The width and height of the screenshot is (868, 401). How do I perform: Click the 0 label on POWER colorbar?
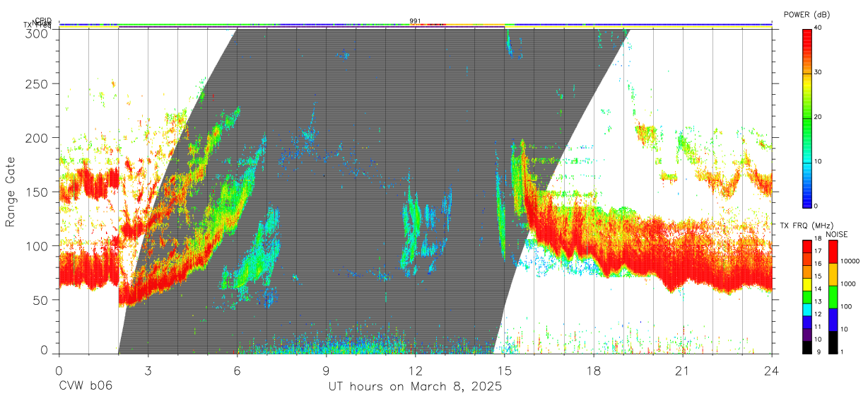pyautogui.click(x=817, y=206)
